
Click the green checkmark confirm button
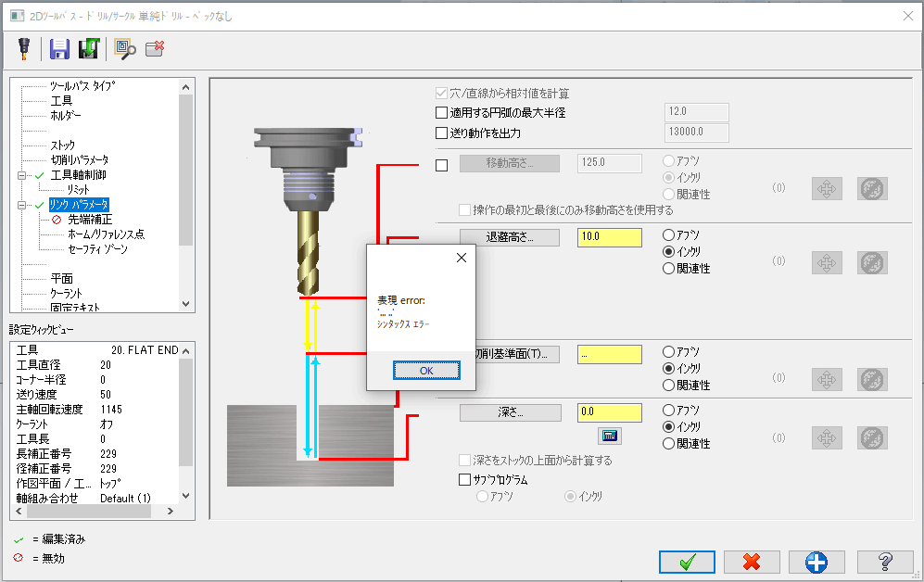687,562
